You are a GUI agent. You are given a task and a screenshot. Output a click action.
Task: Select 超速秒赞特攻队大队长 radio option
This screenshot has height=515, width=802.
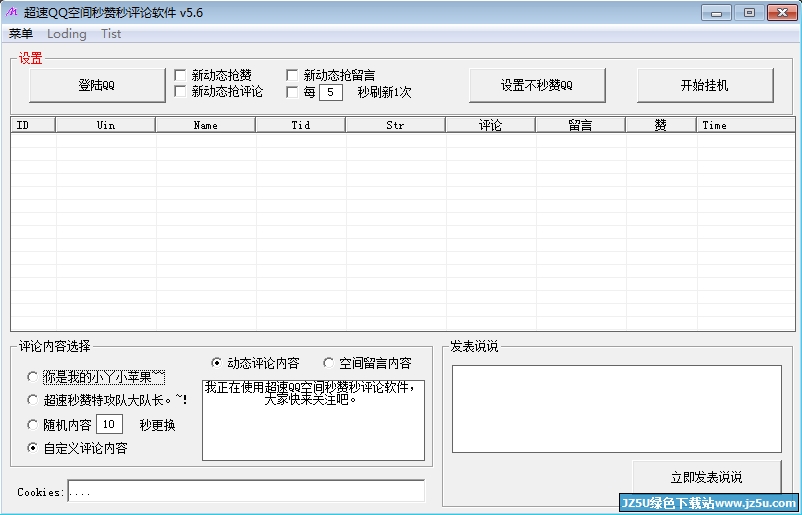32,399
